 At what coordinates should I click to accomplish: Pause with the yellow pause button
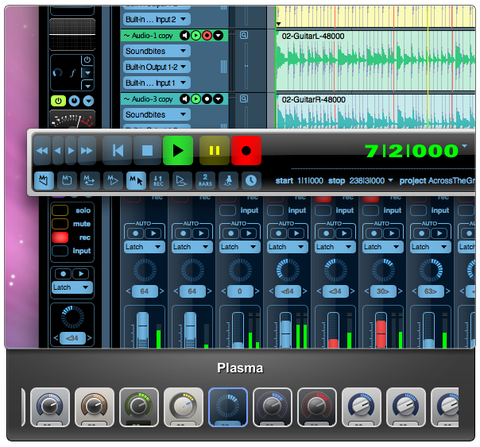[x=214, y=151]
